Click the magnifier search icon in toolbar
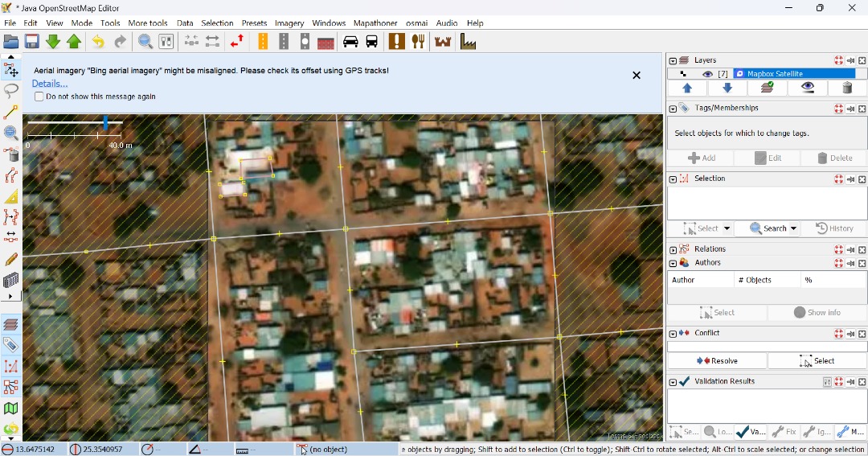Viewport: 868px width, 456px height. click(x=145, y=42)
